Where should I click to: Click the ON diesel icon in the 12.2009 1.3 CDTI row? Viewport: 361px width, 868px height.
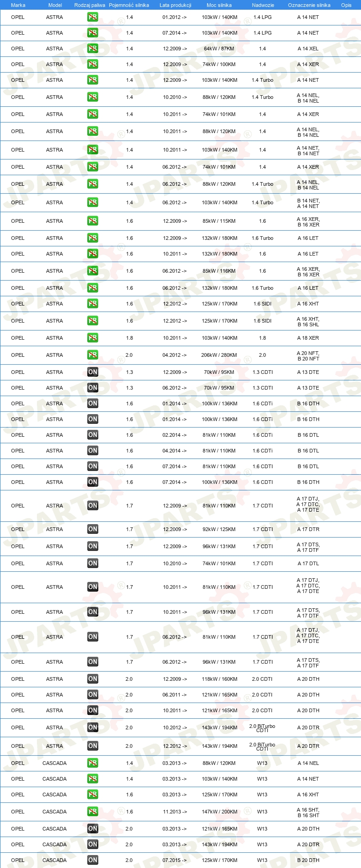coord(93,372)
